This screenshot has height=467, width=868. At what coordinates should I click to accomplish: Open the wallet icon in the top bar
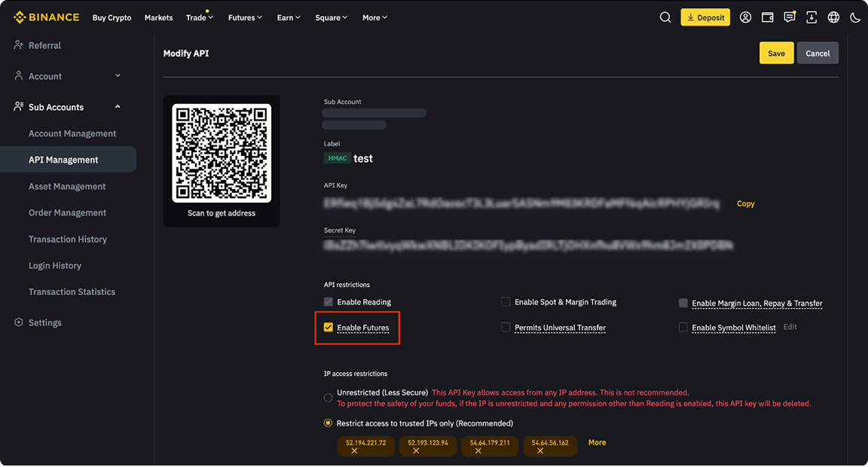[x=767, y=17]
